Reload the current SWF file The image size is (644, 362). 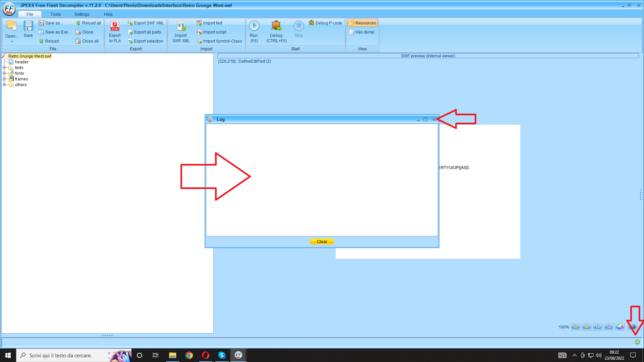pos(49,41)
